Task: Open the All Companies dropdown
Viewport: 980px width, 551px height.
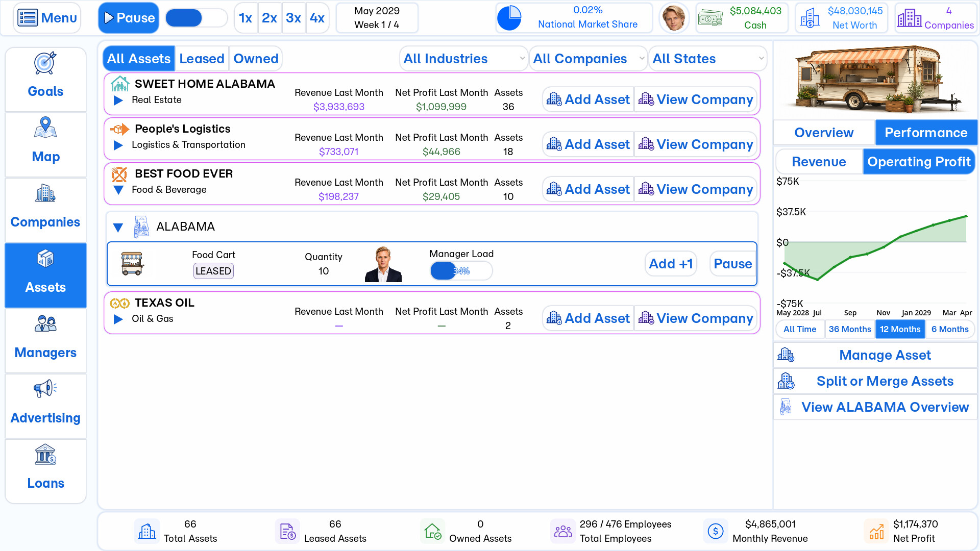Action: coord(588,59)
